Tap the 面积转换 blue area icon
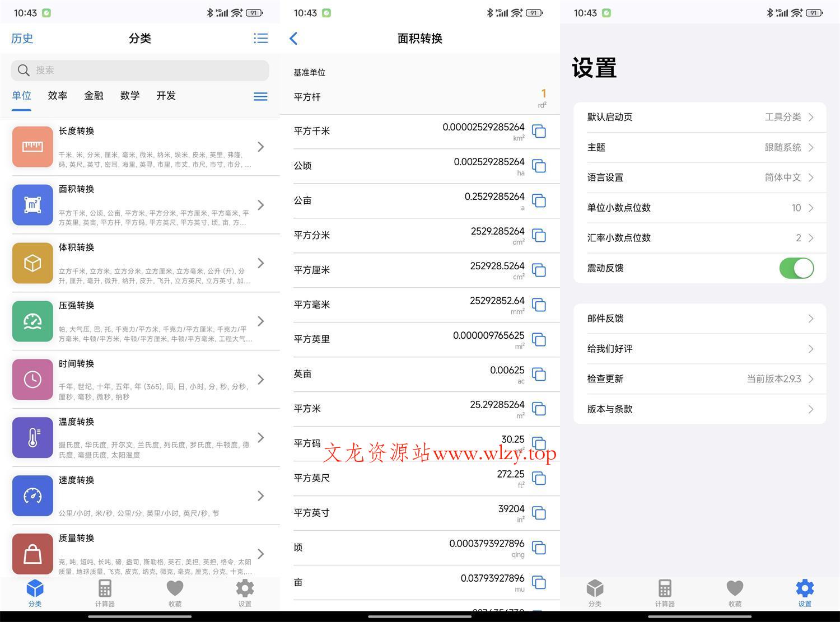 pyautogui.click(x=32, y=205)
